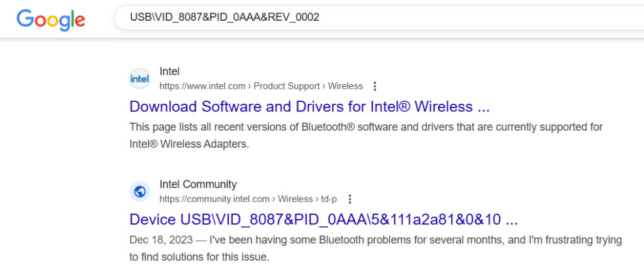
Task: Click the globe favicon of Intel Community result
Action: 140,191
